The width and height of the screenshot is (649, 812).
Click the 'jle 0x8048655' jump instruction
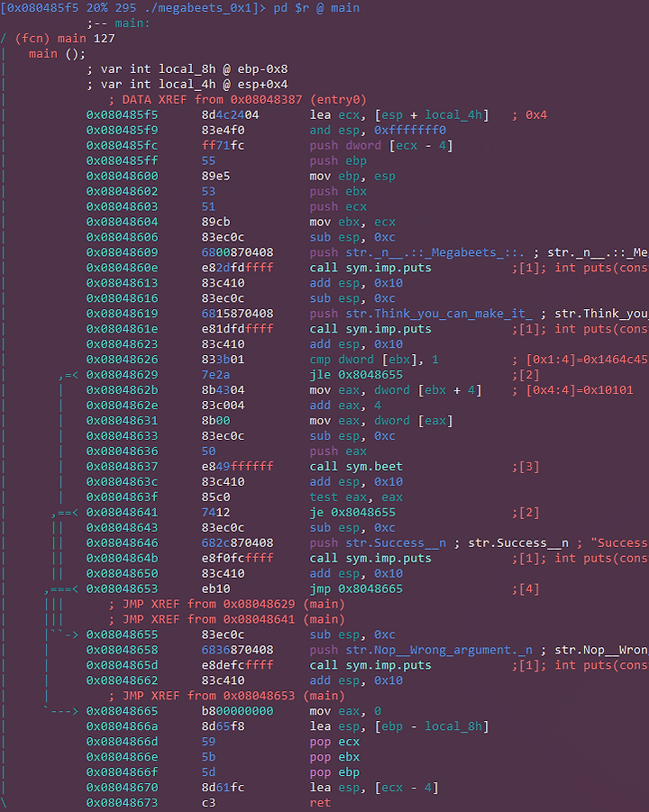(356, 375)
